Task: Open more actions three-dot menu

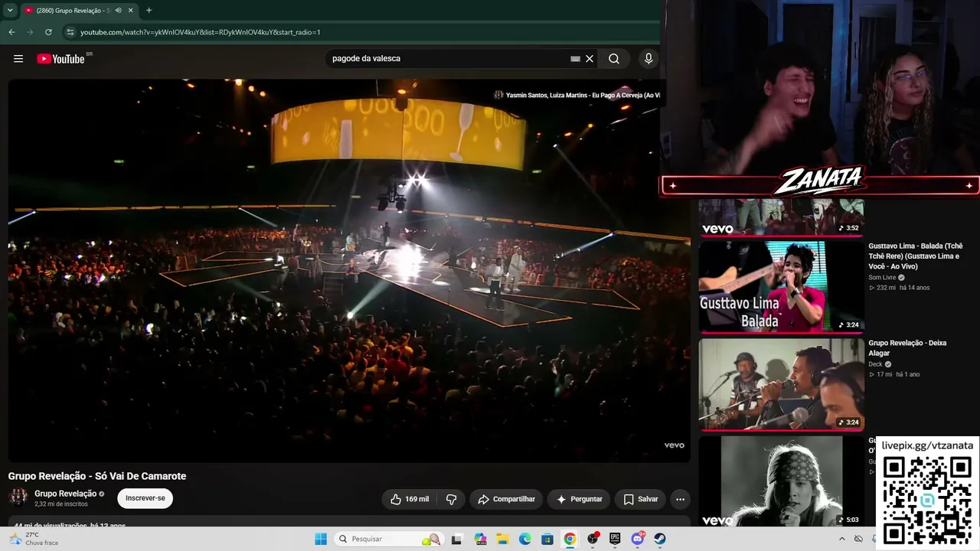Action: coord(680,499)
